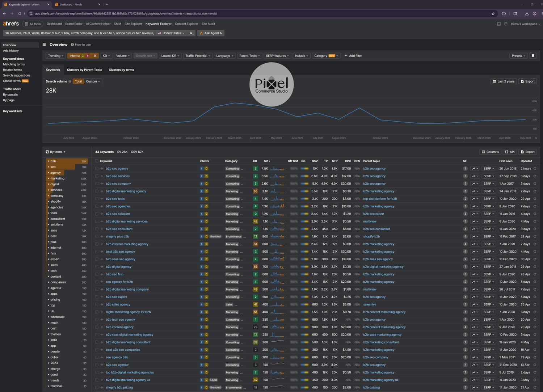This screenshot has width=543, height=392.
Task: Click the help icon in top-right header
Action: (x=506, y=24)
